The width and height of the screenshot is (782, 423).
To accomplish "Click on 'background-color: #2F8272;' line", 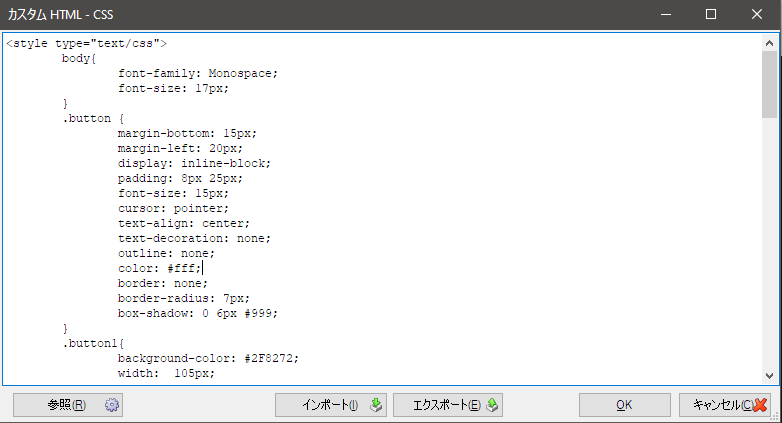I will 208,358.
